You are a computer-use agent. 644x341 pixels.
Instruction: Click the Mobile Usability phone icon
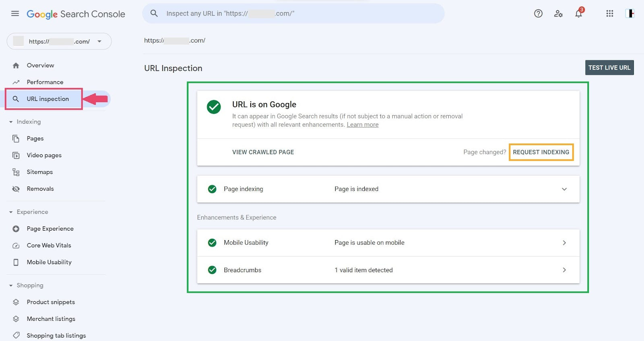[x=16, y=262]
